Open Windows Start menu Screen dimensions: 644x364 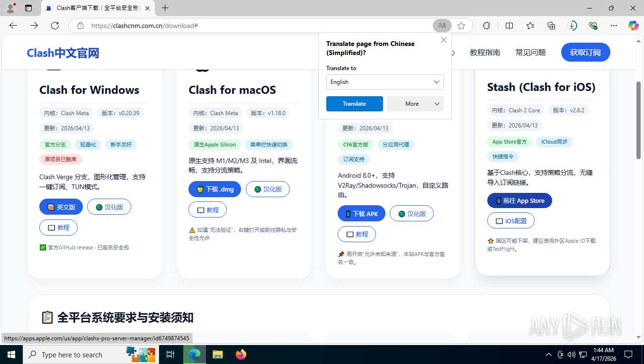point(11,355)
